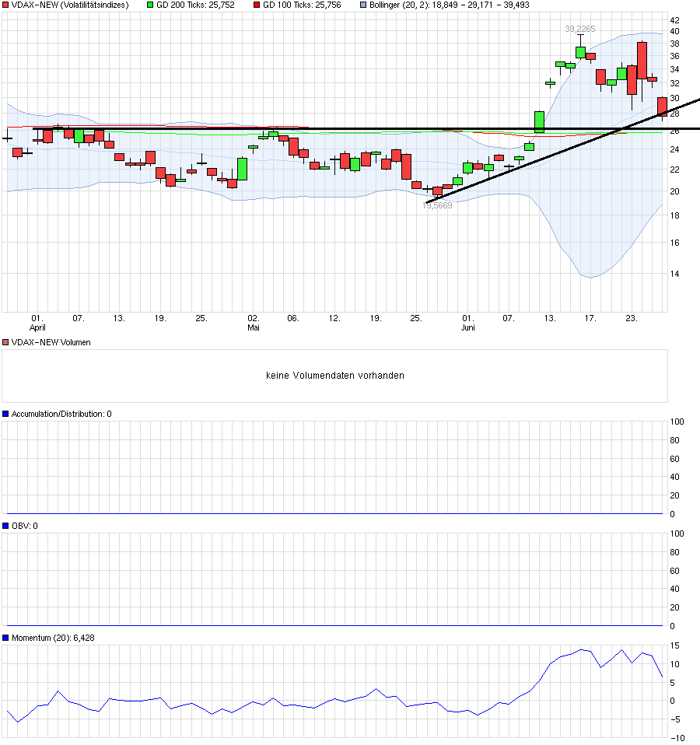Click the price axis value 18
This screenshot has height=745, width=700.
click(674, 215)
